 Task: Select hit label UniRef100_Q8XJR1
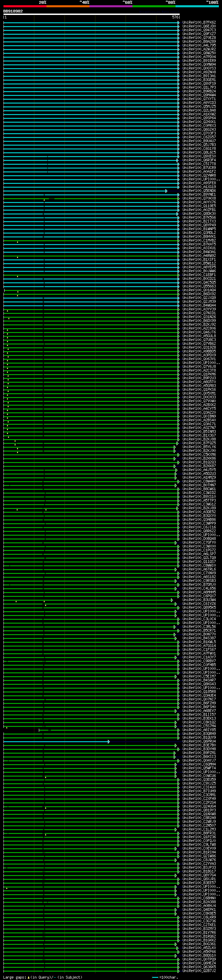point(199,879)
